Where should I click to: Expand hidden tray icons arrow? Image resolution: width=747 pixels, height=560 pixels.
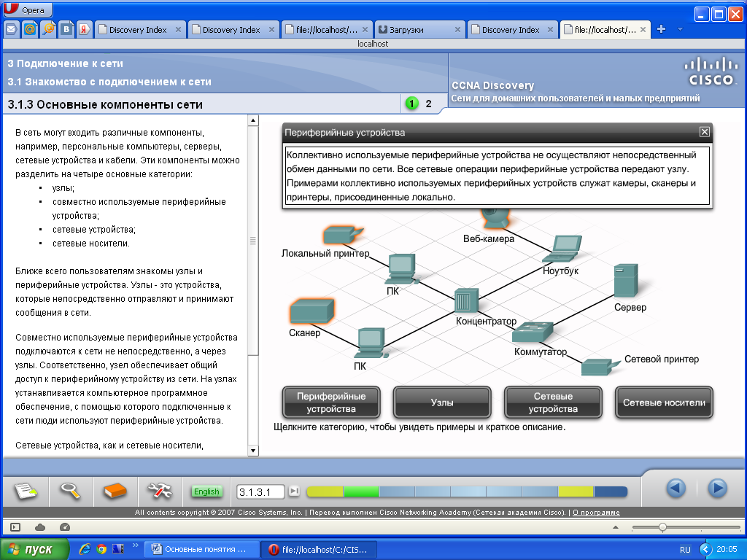pos(705,549)
